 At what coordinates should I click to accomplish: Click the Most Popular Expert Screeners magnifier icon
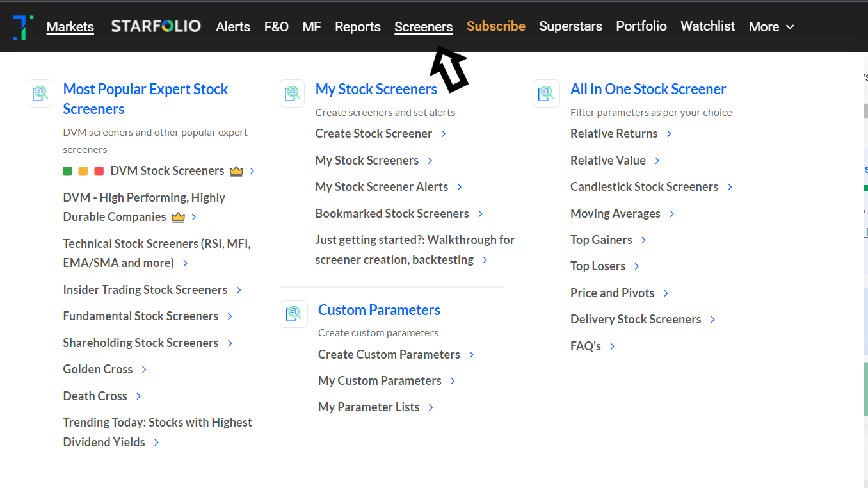40,94
